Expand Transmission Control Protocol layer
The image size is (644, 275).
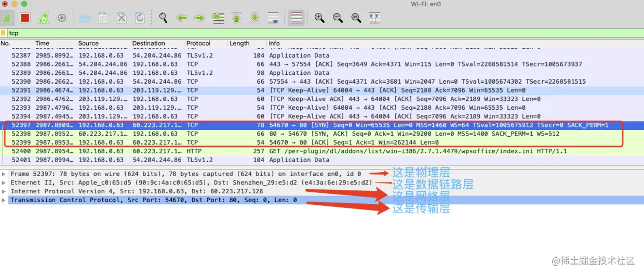click(4, 200)
